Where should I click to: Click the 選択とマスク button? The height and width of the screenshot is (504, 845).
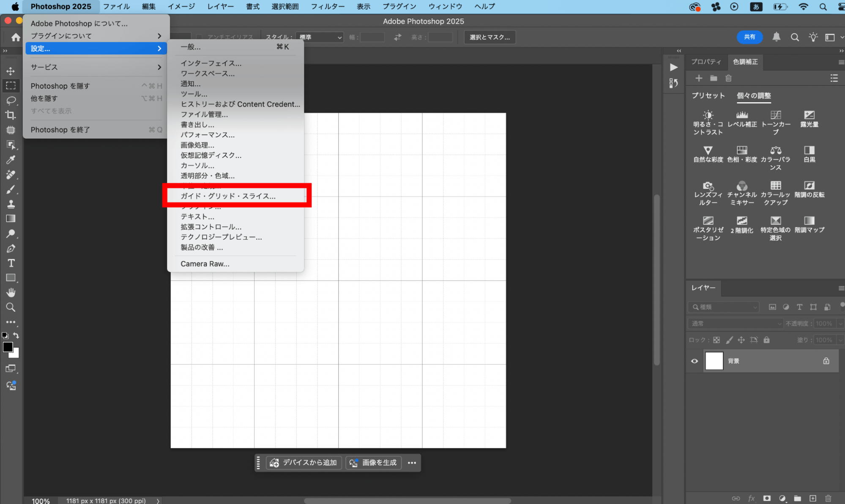tap(489, 37)
